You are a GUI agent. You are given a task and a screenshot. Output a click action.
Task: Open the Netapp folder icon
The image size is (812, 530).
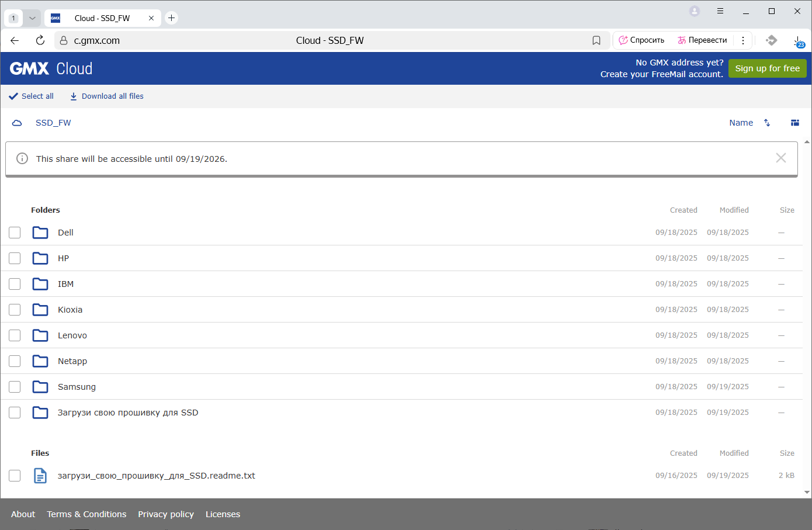click(40, 361)
